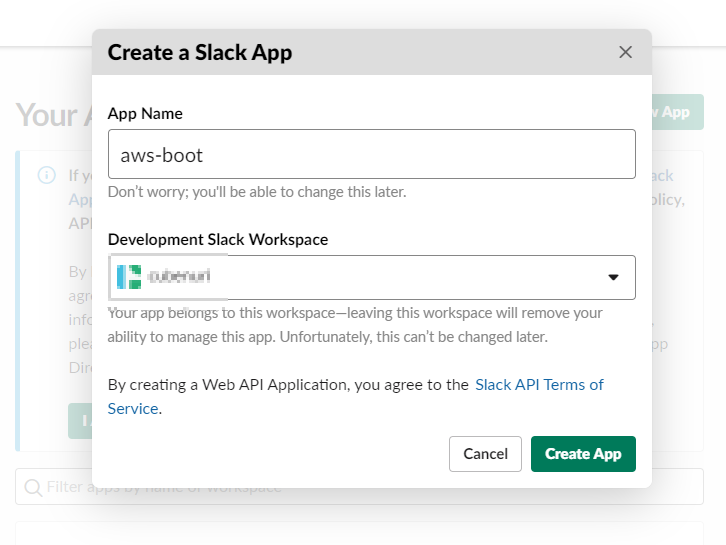Click the 'App Name' label

pyautogui.click(x=145, y=113)
